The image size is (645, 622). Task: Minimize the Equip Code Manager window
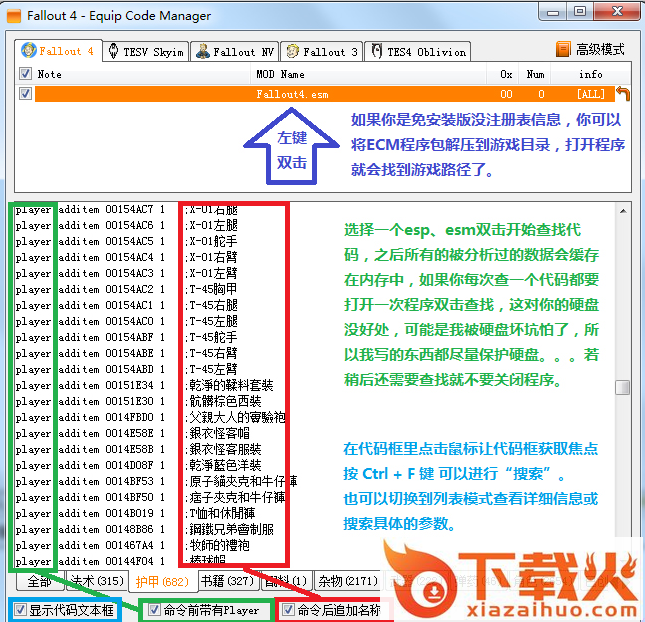(x=553, y=12)
